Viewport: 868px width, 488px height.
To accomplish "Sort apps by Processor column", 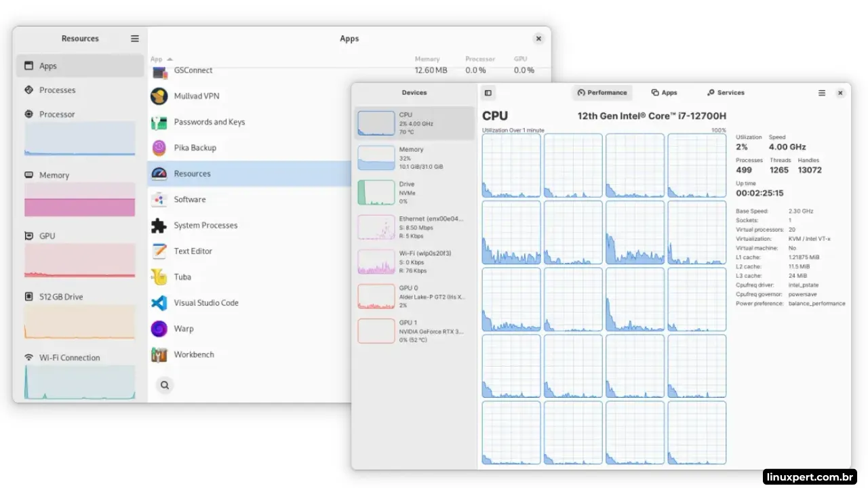I will [x=480, y=59].
